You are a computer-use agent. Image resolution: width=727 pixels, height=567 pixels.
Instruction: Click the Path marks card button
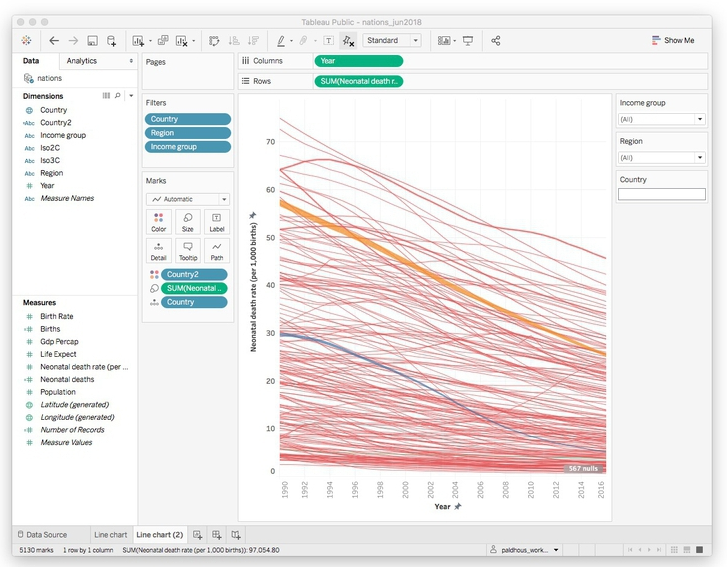click(217, 251)
